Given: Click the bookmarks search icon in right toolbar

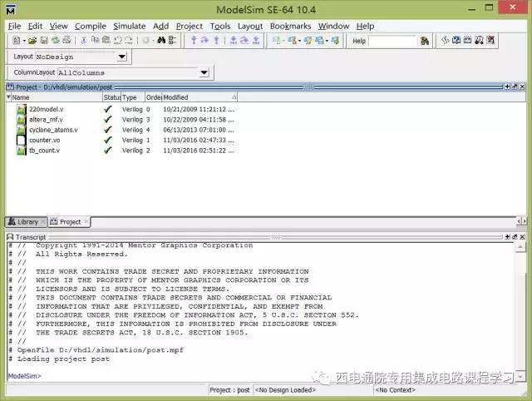Looking at the screenshot, I should click(x=479, y=41).
